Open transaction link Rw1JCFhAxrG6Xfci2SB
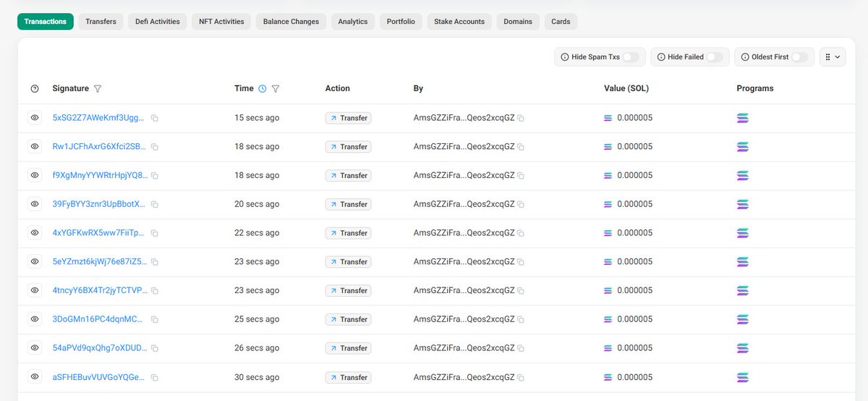Viewport: 868px width, 401px height. (100, 147)
